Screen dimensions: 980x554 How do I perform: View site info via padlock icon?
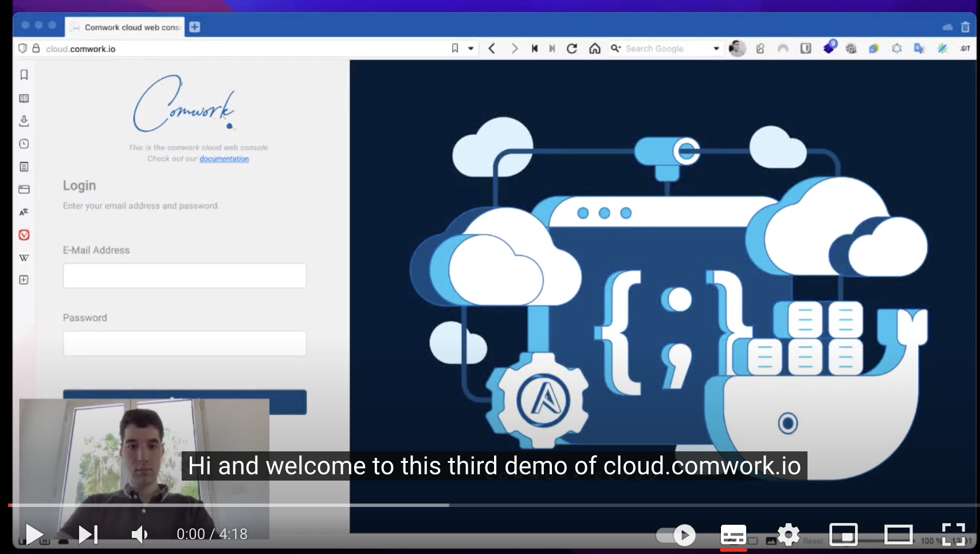coord(36,49)
